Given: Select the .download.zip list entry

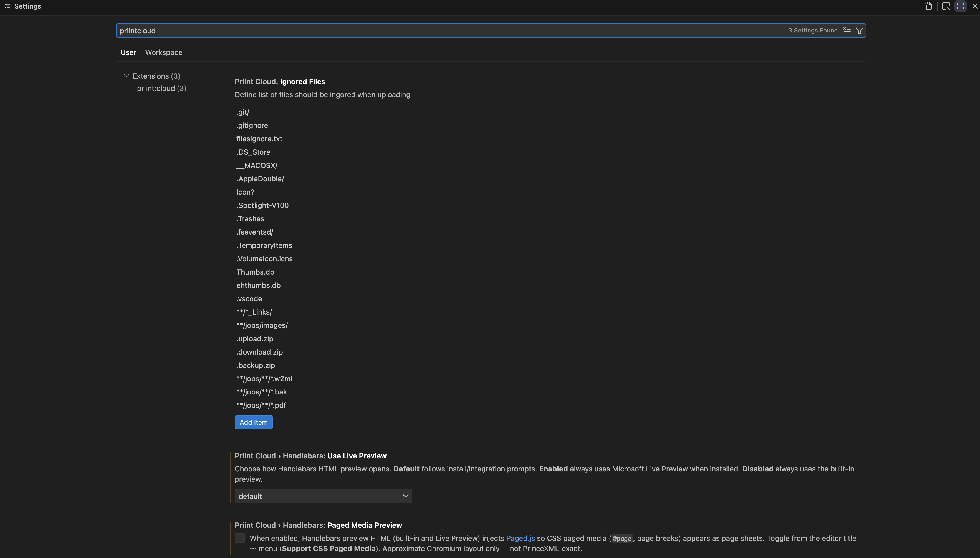Looking at the screenshot, I should click(259, 352).
